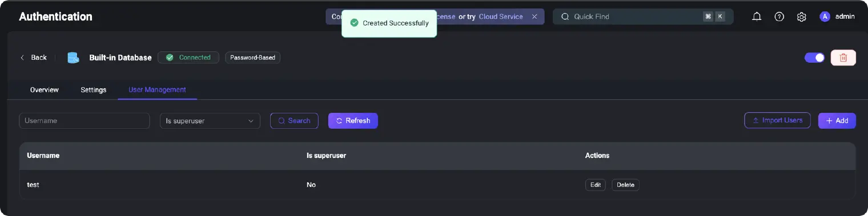868x216 pixels.
Task: Click the Refresh button
Action: 353,121
